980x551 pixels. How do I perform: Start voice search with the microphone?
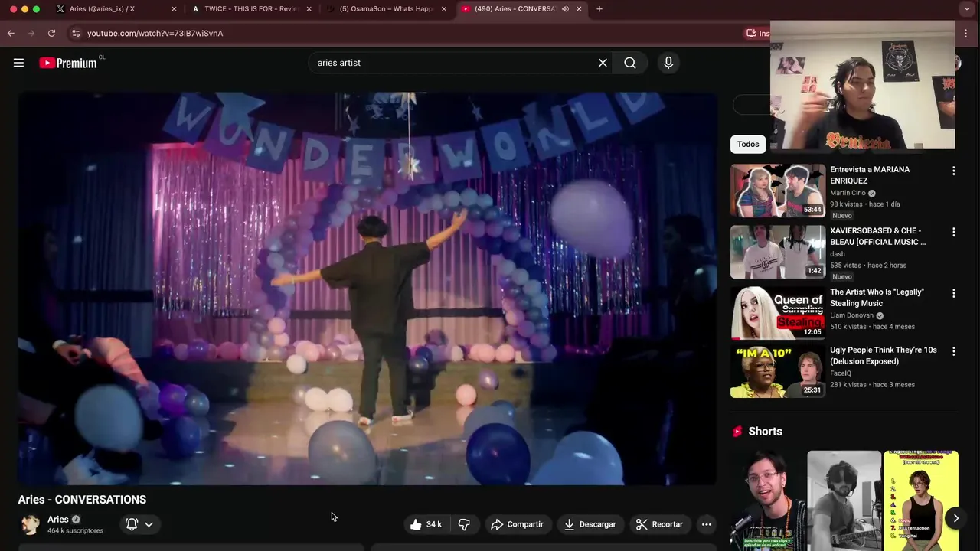click(668, 63)
